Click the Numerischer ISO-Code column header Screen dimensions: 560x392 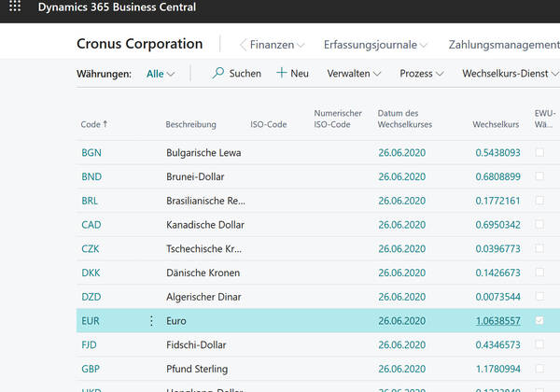(x=338, y=119)
